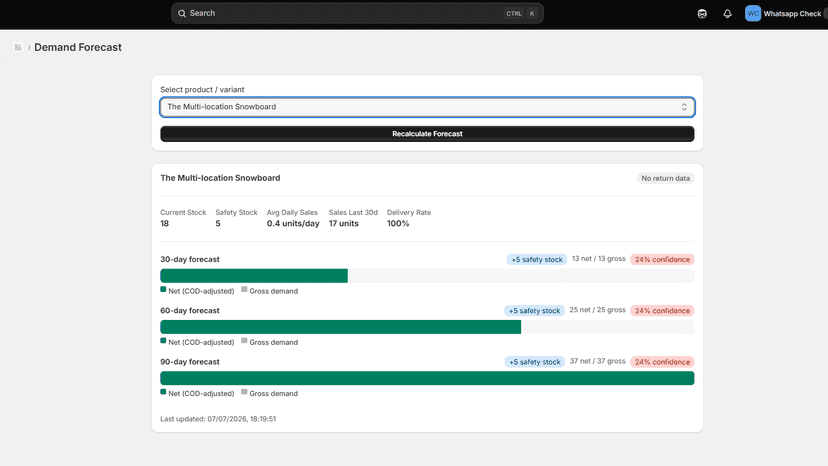Click the select chevron arrows in product dropdown
828x466 pixels.
tap(684, 107)
